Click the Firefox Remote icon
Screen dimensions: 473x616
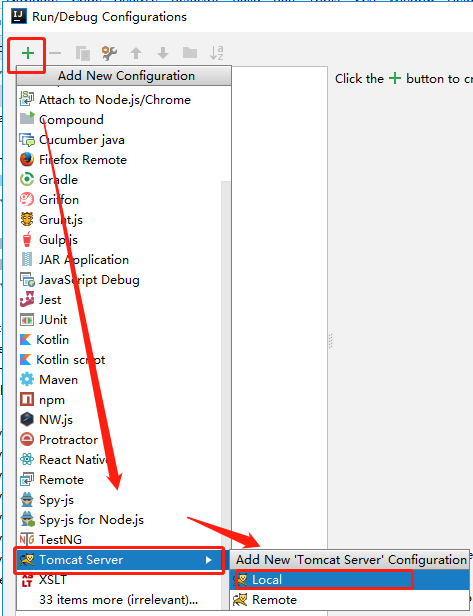click(x=27, y=160)
